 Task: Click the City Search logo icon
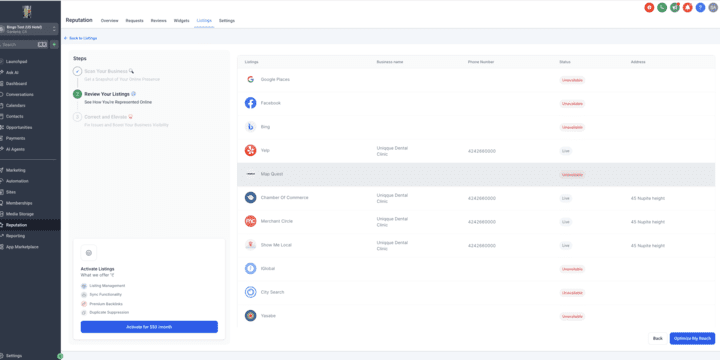tap(250, 292)
